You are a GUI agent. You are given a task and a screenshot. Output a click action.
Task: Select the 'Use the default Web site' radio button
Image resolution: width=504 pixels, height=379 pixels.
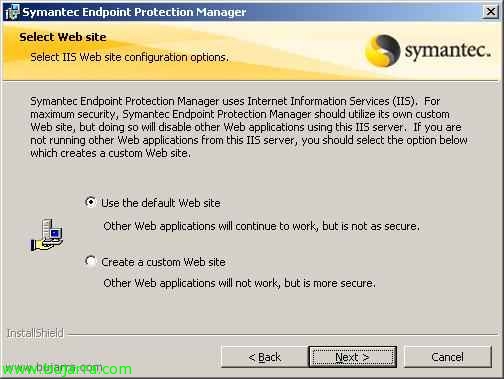pyautogui.click(x=90, y=202)
